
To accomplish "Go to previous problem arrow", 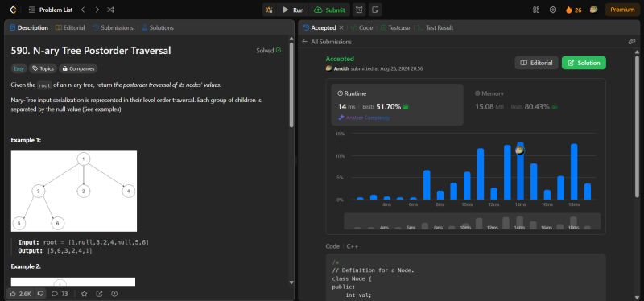I will (x=83, y=10).
